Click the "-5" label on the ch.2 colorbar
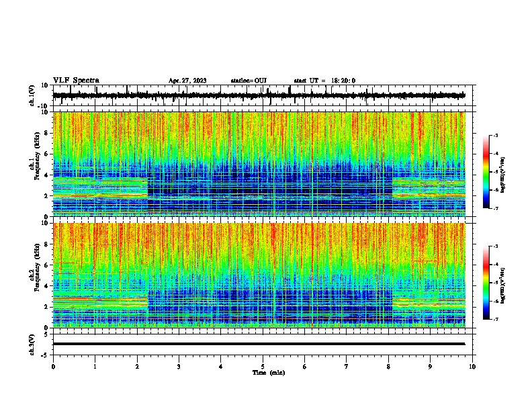The width and height of the screenshot is (532, 411). (495, 283)
